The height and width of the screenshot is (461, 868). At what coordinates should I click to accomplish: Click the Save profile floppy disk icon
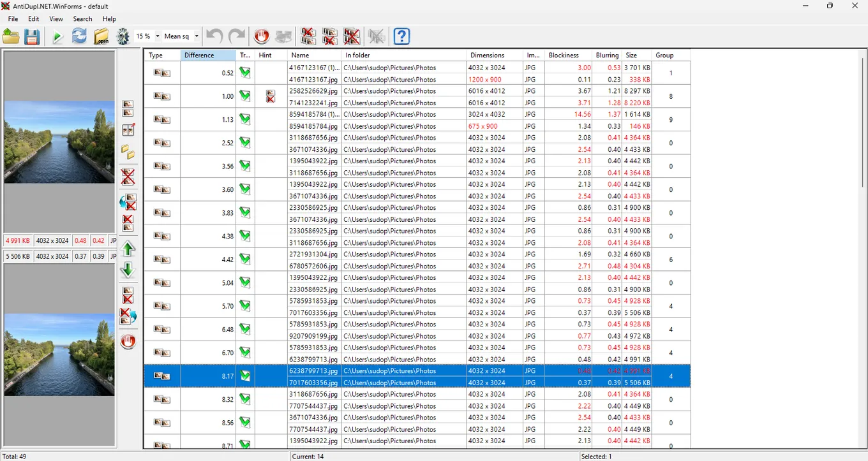click(x=32, y=37)
